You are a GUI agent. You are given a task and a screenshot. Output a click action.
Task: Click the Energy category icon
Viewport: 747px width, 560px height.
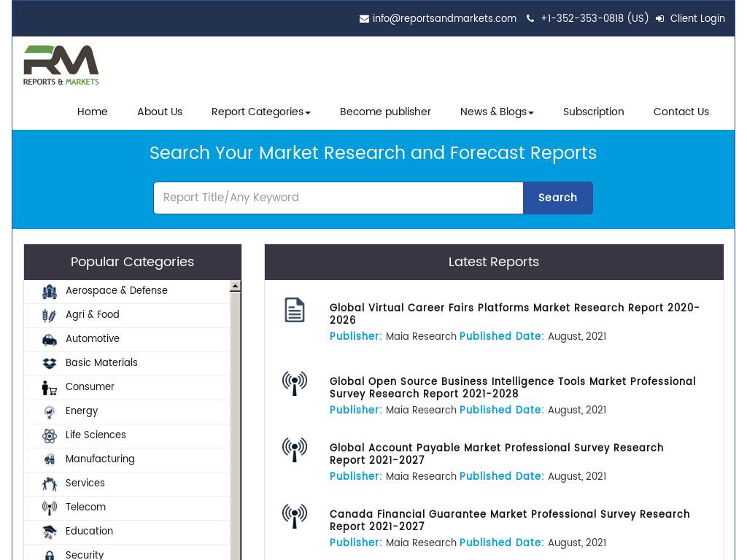[x=49, y=412]
